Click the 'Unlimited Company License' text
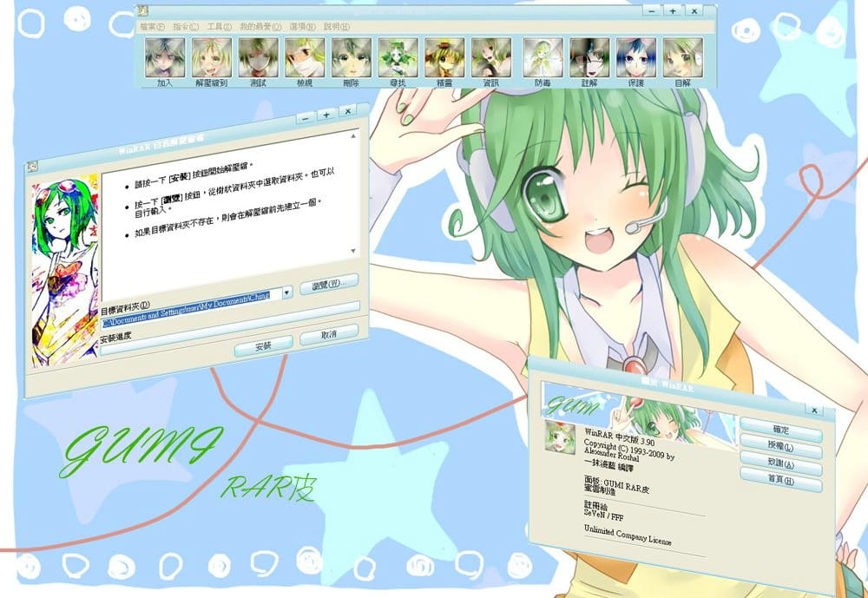Screen dimensions: 868x598 pyautogui.click(x=628, y=535)
